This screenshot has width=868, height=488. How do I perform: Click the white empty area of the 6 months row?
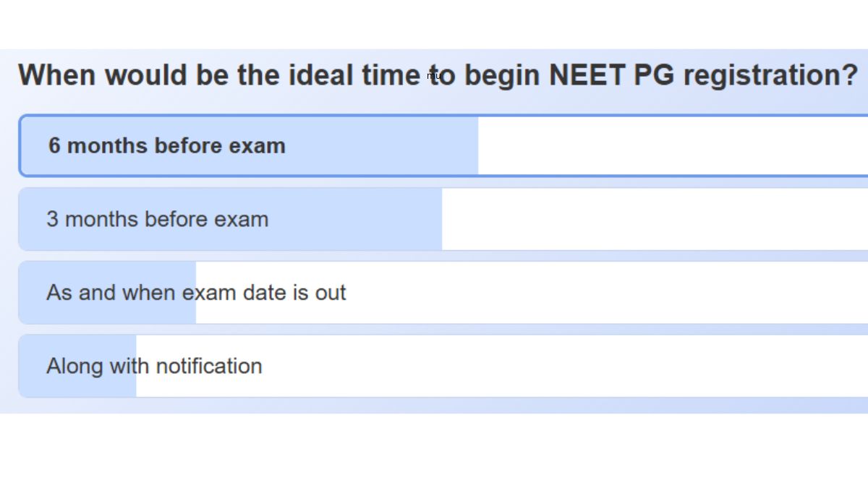tap(673, 145)
